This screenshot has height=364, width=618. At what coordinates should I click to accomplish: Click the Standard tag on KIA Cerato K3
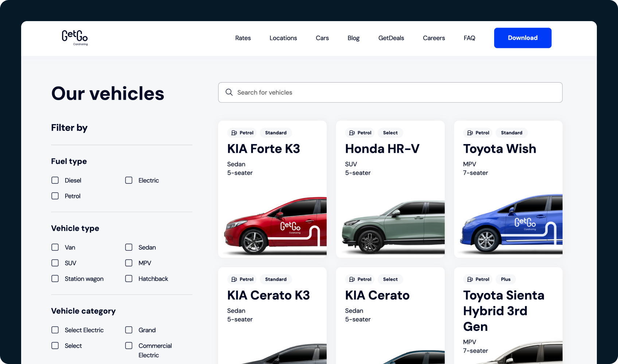(x=276, y=279)
